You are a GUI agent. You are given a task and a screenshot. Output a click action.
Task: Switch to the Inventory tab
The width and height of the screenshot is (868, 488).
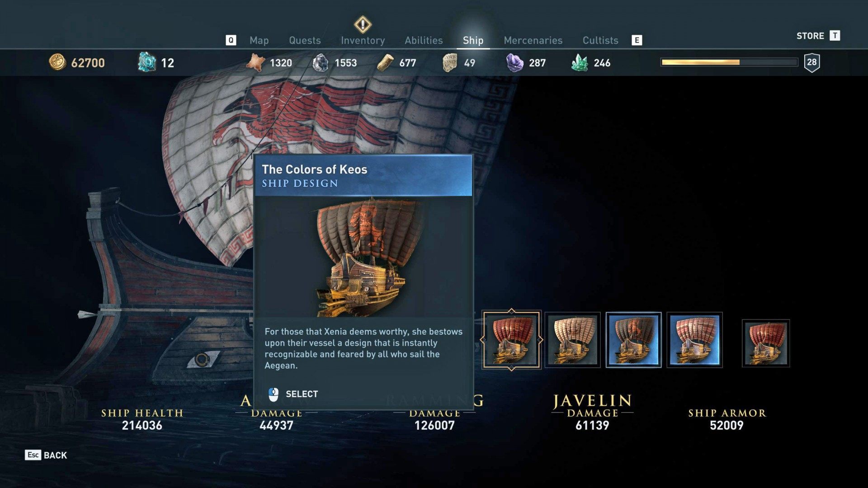(363, 40)
